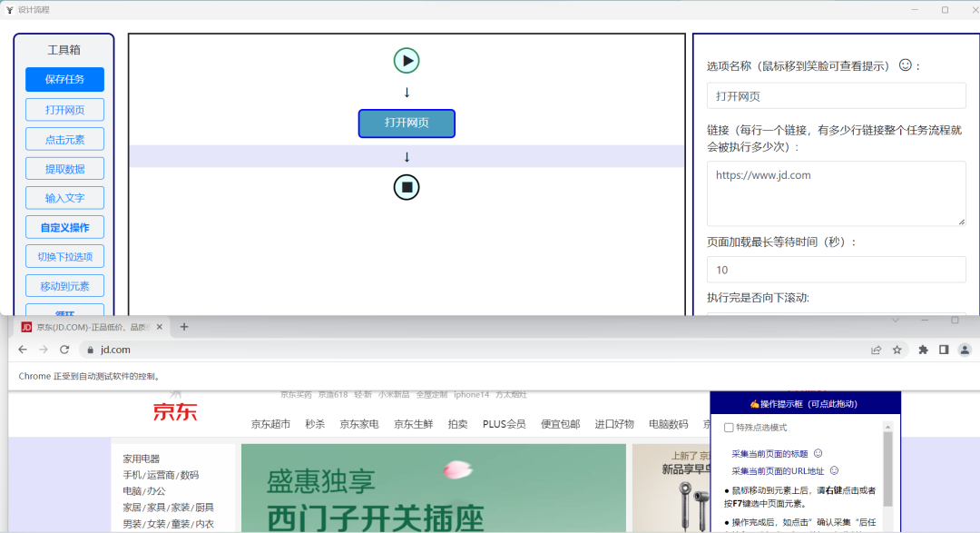980x533 pixels.
Task: Click the app icon in 设计流程 title bar
Action: click(x=9, y=10)
